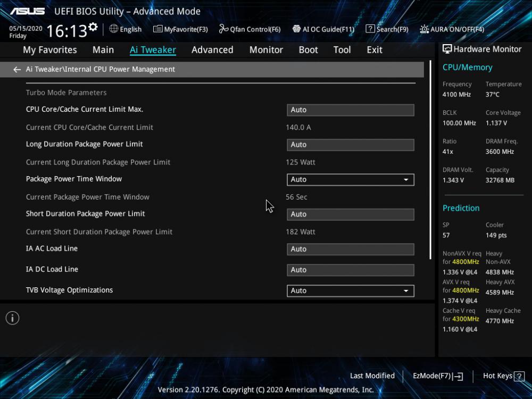Select the TVB Voltage Optimizations label
Screen dimensions: 532x399
click(70, 290)
